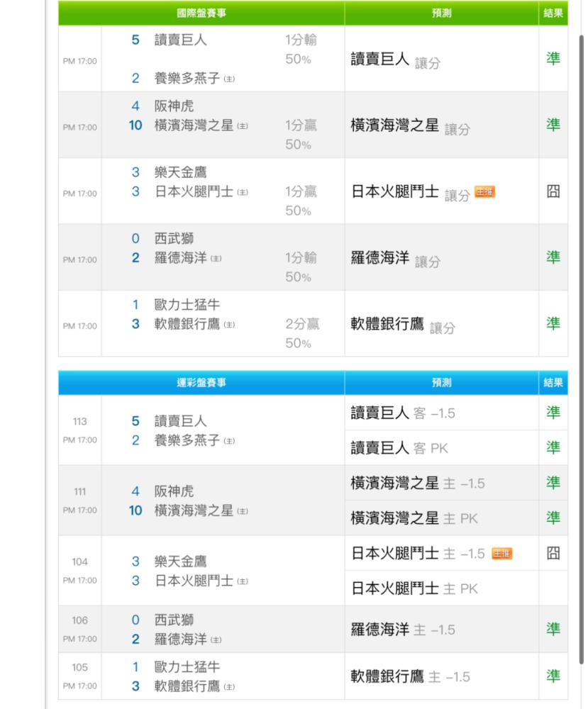Click the 軟體銀行鷹 主 -1.5 prediction
588x709 pixels.
tap(410, 676)
